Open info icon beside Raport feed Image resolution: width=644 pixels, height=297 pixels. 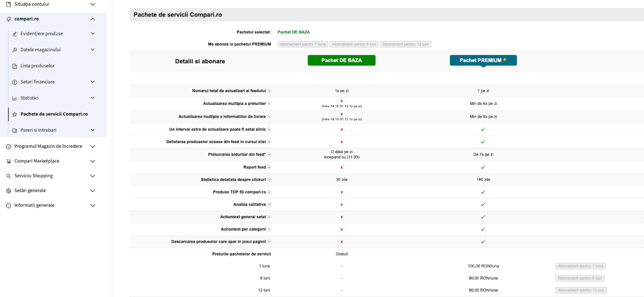[269, 167]
